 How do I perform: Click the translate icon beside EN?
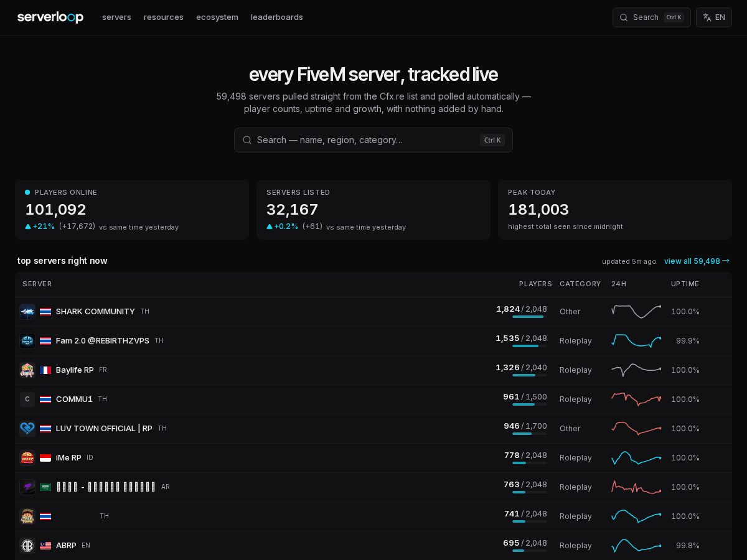click(707, 17)
